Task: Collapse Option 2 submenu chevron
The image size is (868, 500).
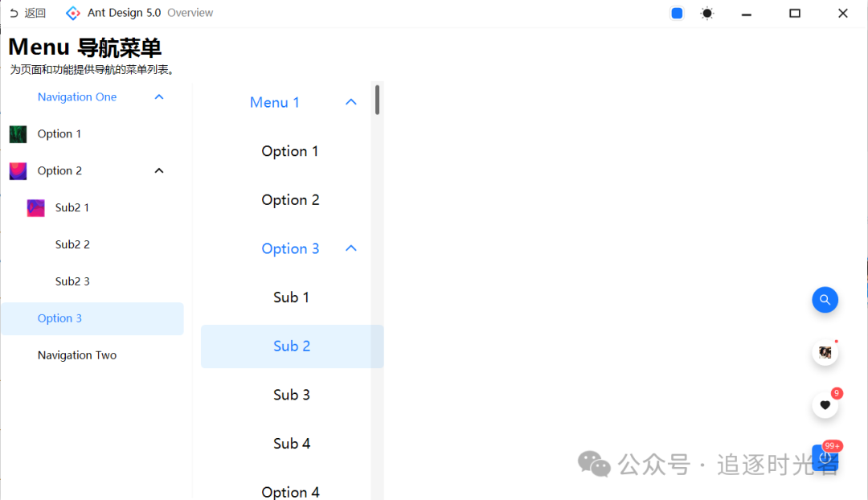Action: point(159,170)
